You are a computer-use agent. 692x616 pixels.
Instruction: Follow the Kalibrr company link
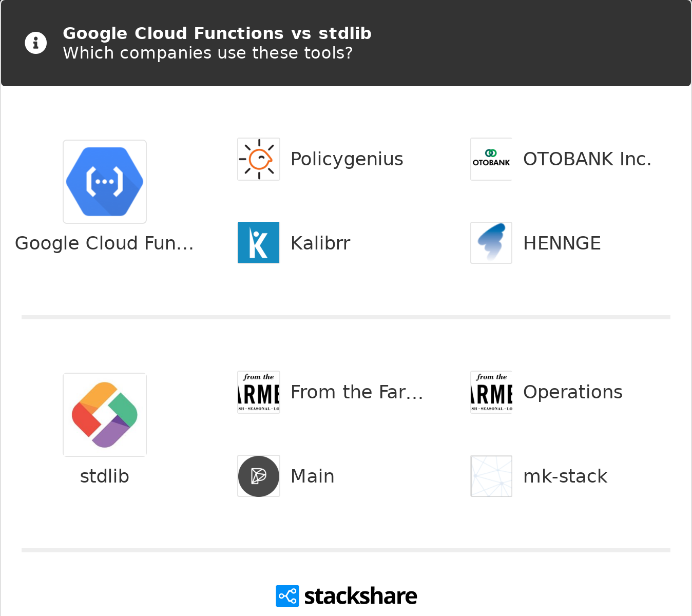[x=320, y=243]
